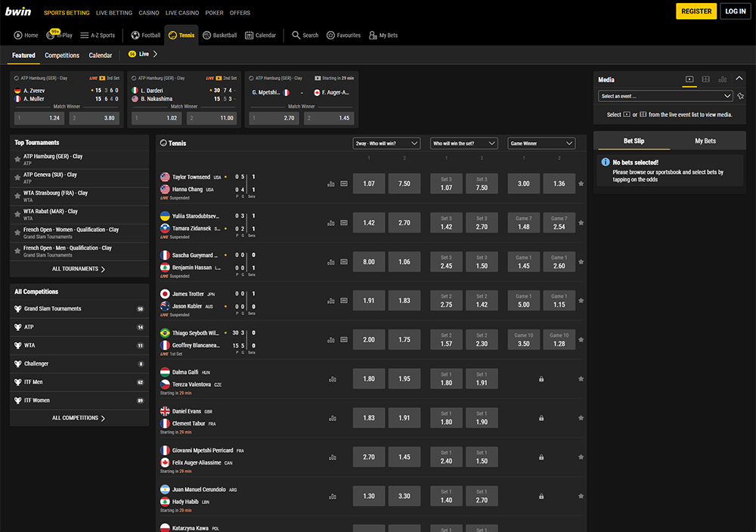Open scoreboard for Townsend vs Chang match
Screen dimensions: 756x532
coord(344,184)
